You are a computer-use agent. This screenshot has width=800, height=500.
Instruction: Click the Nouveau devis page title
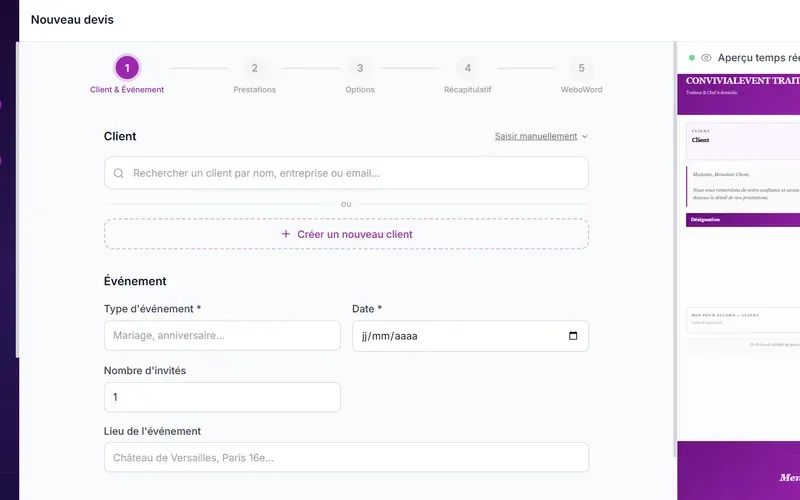[72, 19]
